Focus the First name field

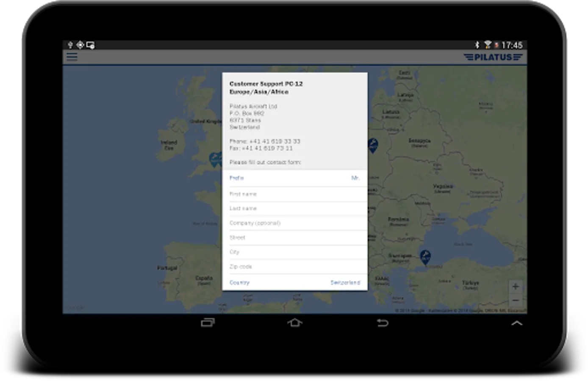point(295,194)
